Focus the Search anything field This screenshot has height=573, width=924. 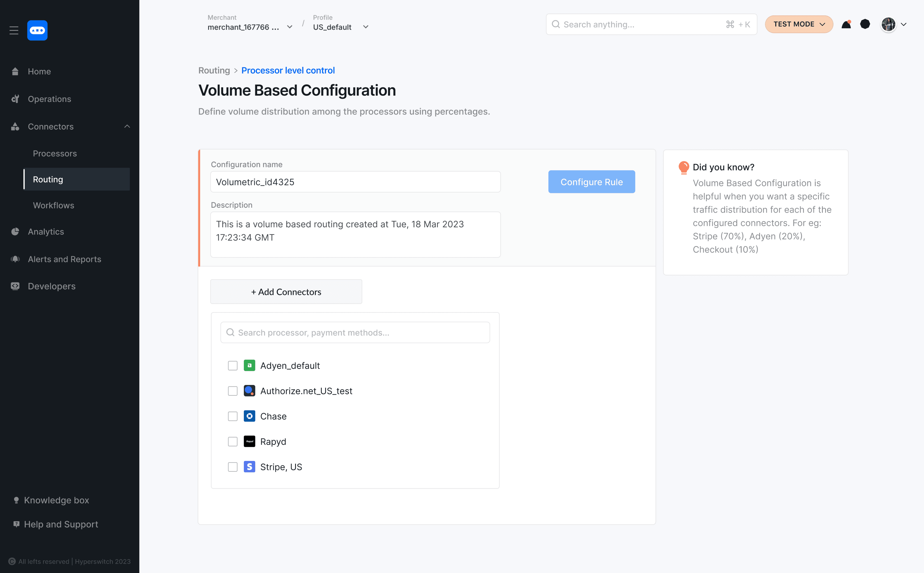pos(651,24)
